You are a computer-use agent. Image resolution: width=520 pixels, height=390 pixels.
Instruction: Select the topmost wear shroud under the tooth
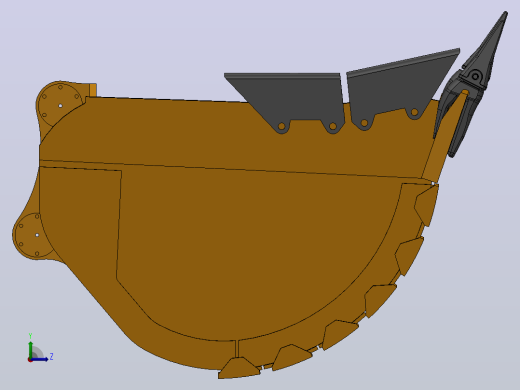coord(427,205)
